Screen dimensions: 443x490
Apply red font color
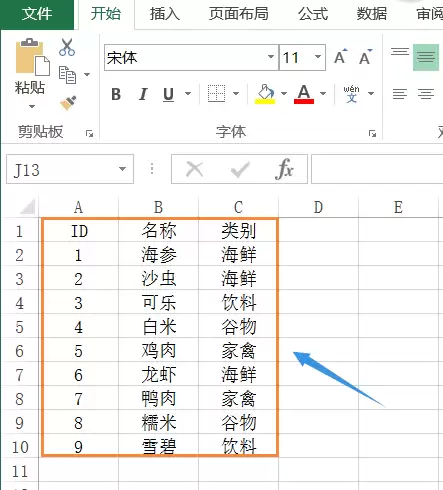pyautogui.click(x=304, y=94)
